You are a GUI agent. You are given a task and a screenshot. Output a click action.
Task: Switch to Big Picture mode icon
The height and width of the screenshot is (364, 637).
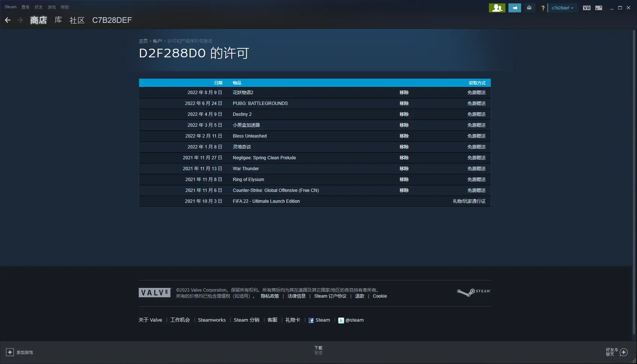coord(599,8)
